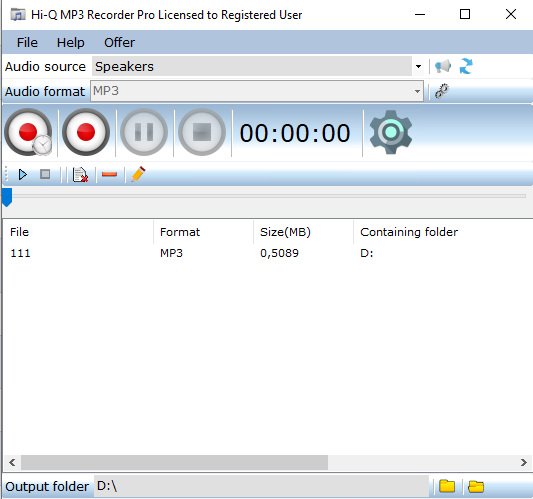The image size is (533, 499).
Task: Sort by Containing folder column header
Action: tap(409, 232)
